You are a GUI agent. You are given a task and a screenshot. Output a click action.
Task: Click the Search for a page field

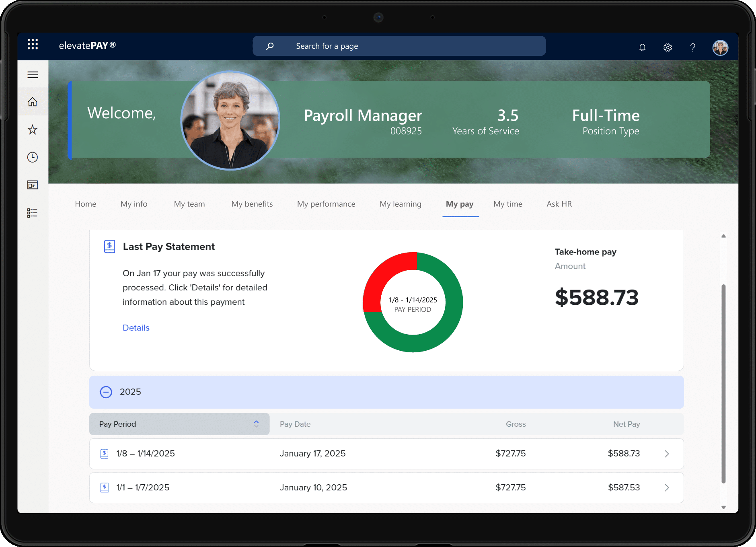tap(399, 46)
